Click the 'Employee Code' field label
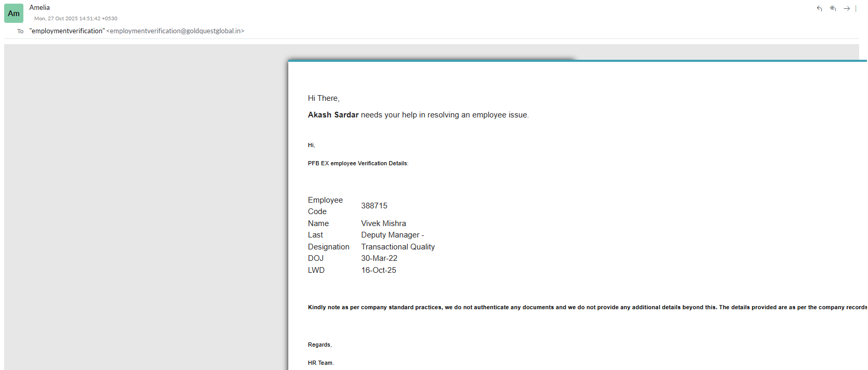Image resolution: width=868 pixels, height=370 pixels. tap(325, 206)
